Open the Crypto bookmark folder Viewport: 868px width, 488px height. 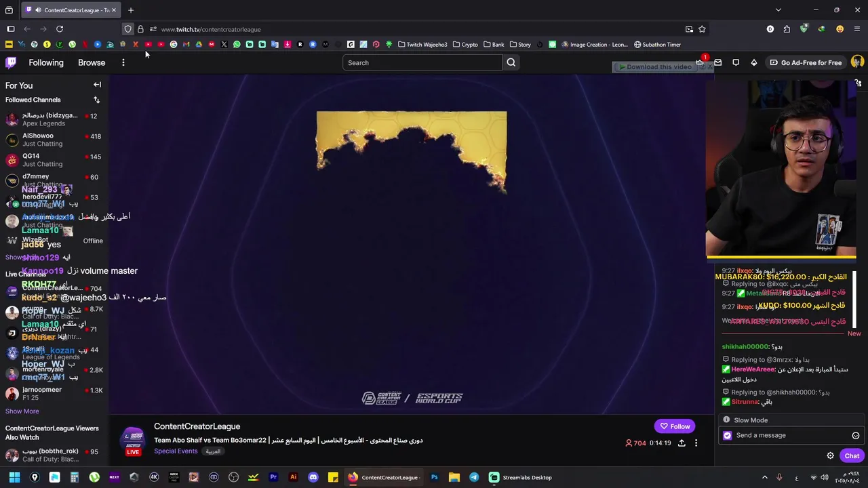tap(465, 45)
